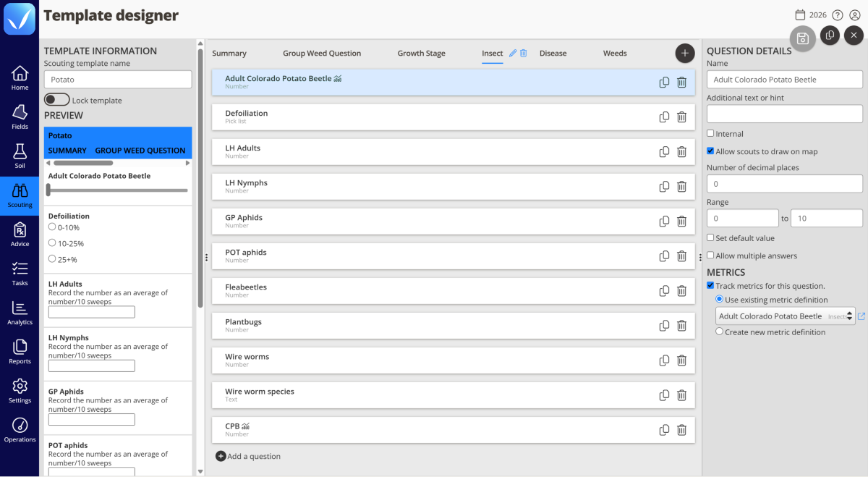Switch to the Summary tab
This screenshot has height=477, width=868.
pos(229,54)
